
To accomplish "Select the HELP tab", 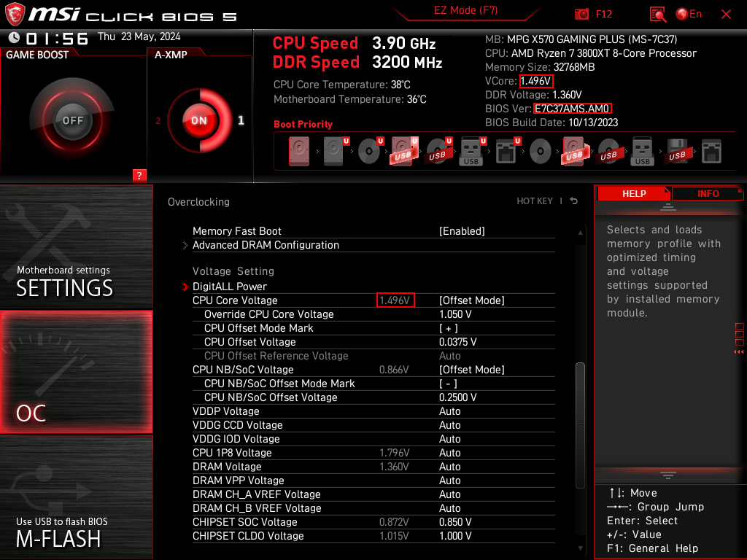I will [634, 193].
